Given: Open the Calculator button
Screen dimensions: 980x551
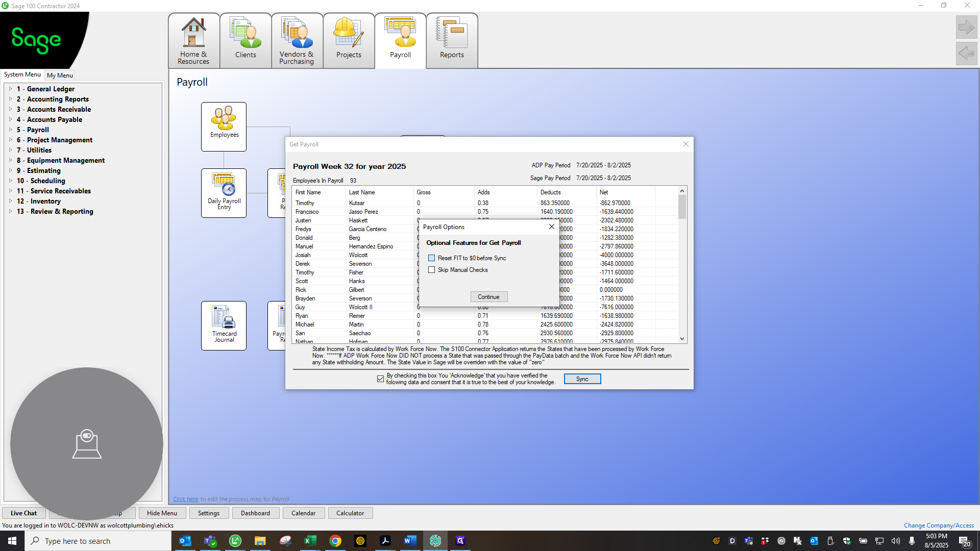Looking at the screenshot, I should tap(350, 513).
